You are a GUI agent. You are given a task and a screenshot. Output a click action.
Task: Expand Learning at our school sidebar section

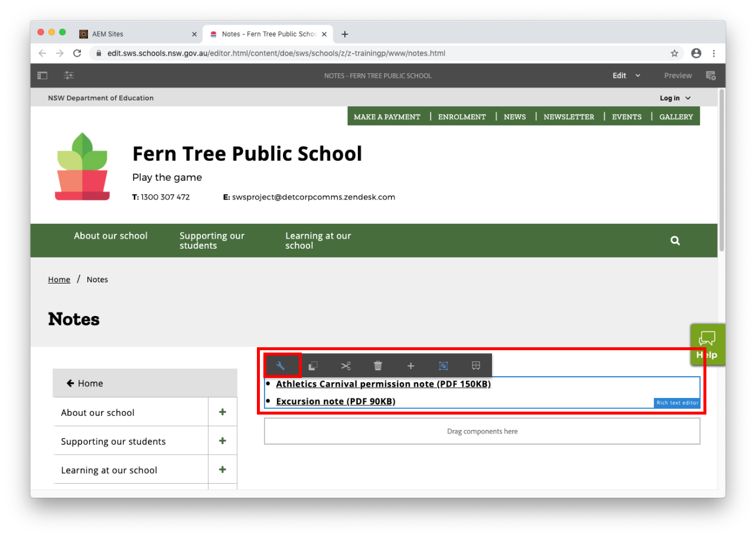(x=223, y=470)
